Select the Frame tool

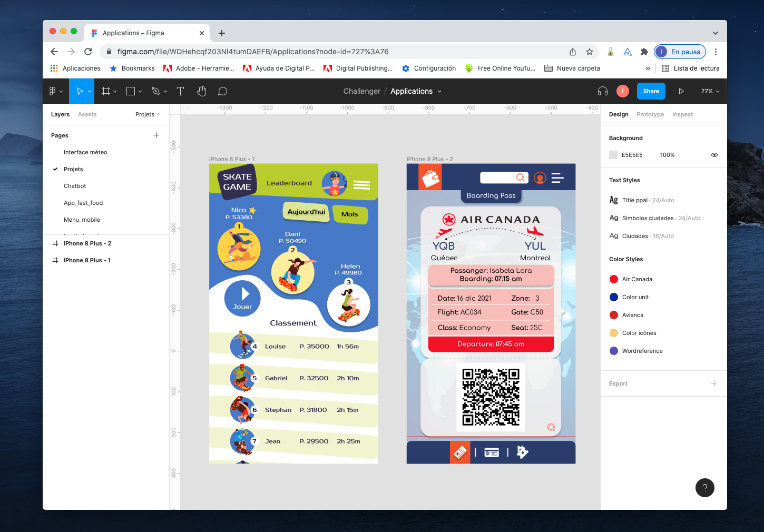106,91
